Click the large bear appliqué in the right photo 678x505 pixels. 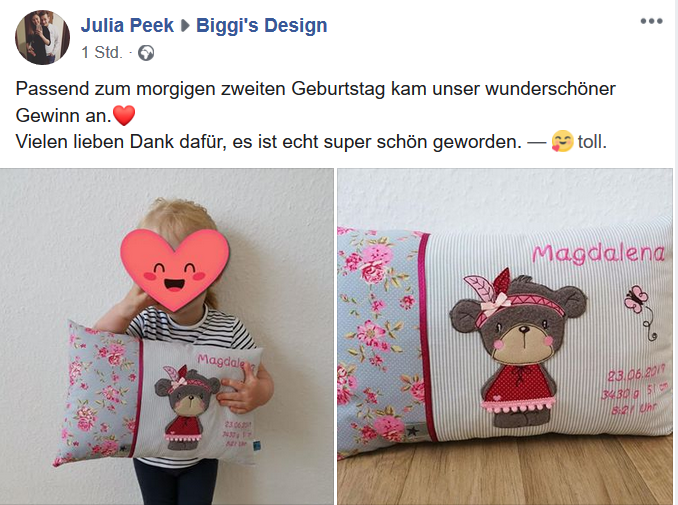pyautogui.click(x=518, y=347)
